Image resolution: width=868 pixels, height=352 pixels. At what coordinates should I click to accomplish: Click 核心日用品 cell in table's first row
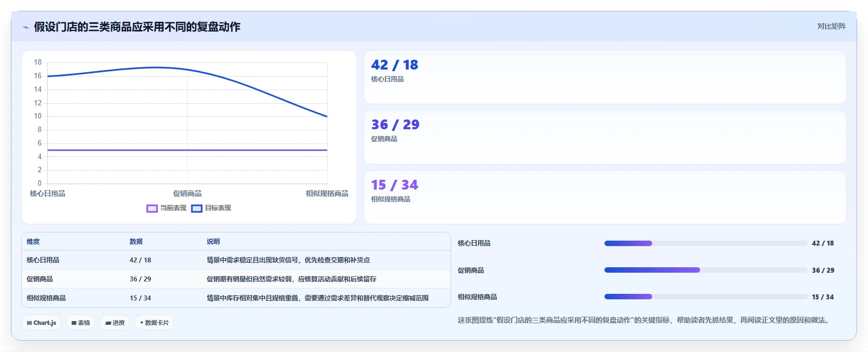(x=43, y=260)
